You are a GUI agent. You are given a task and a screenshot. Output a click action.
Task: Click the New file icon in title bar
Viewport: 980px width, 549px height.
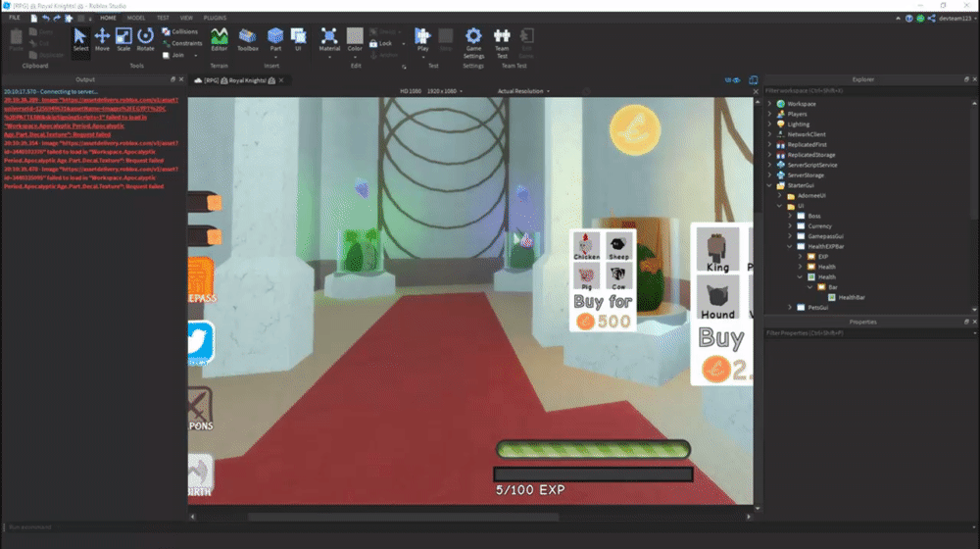click(33, 18)
